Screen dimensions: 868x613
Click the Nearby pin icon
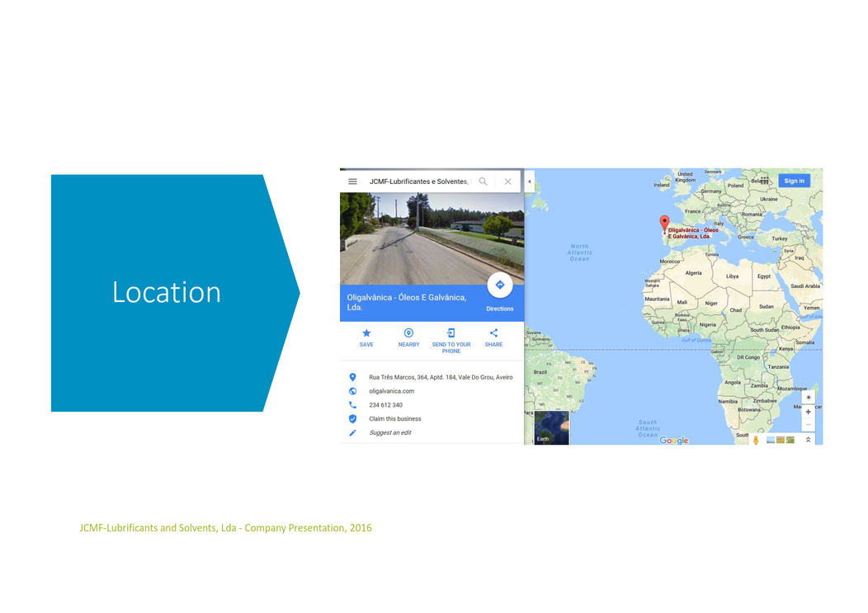click(408, 333)
